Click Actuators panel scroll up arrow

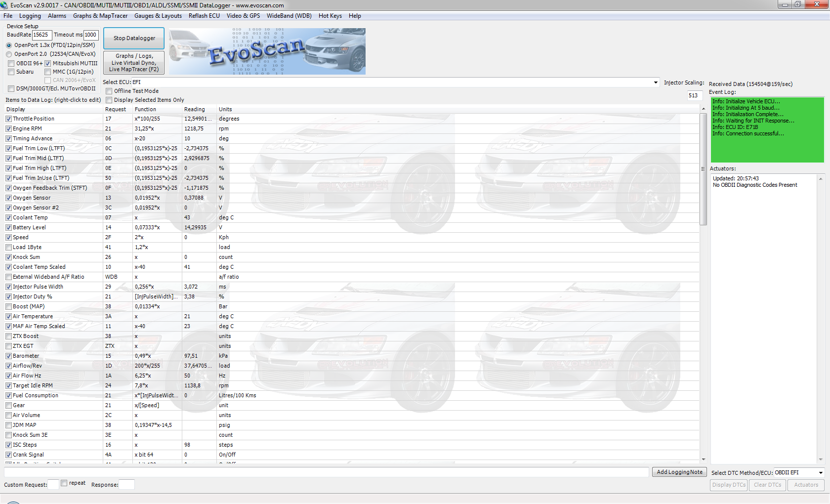pyautogui.click(x=821, y=178)
